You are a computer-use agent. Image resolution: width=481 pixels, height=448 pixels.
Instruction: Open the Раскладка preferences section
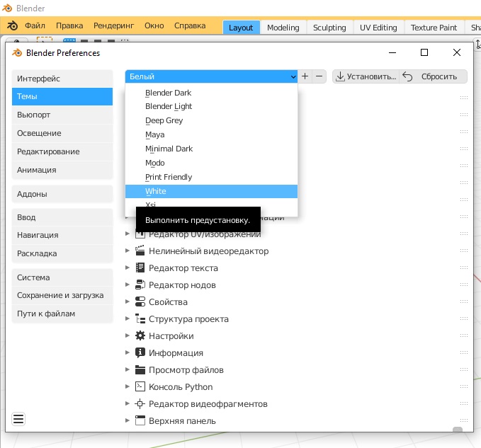(x=62, y=253)
